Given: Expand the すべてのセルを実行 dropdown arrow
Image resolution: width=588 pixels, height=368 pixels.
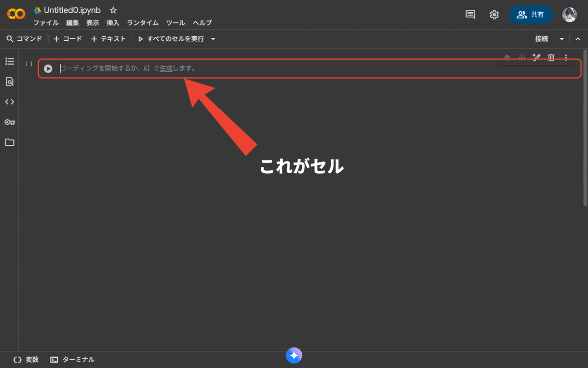Looking at the screenshot, I should [213, 38].
